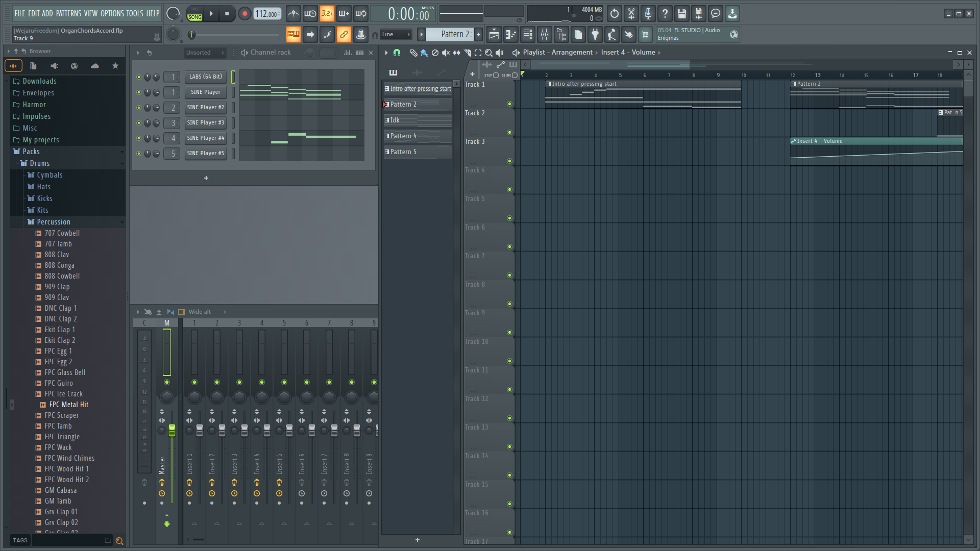The height and width of the screenshot is (551, 980).
Task: Select FPC Metal Hit sample in browser
Action: click(68, 405)
